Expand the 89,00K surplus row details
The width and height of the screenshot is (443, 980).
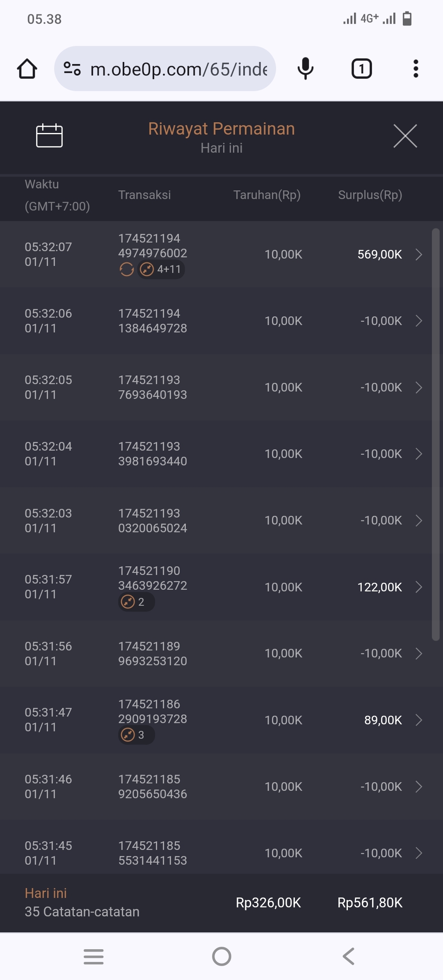(419, 720)
